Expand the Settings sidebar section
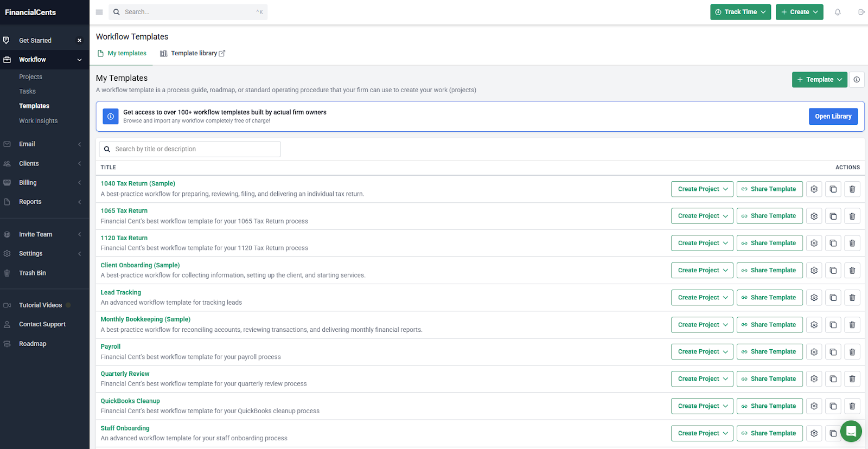Viewport: 868px width, 449px height. point(44,254)
